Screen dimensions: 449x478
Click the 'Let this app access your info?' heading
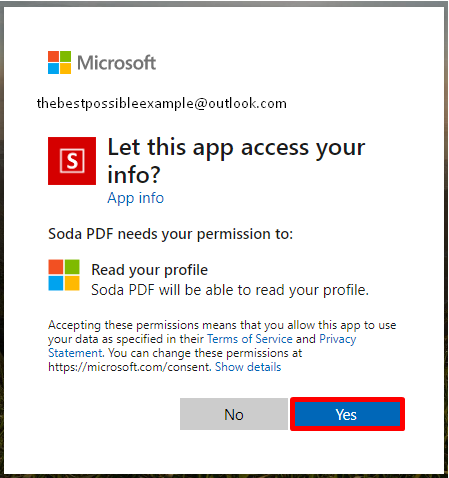click(236, 161)
